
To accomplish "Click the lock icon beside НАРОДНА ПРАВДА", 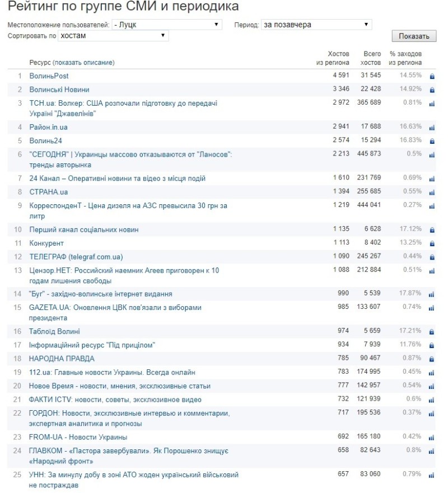I will 432,359.
